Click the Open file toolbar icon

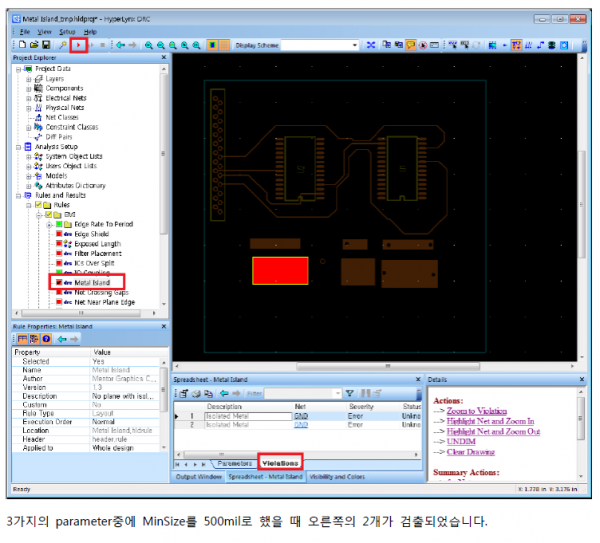coord(32,45)
